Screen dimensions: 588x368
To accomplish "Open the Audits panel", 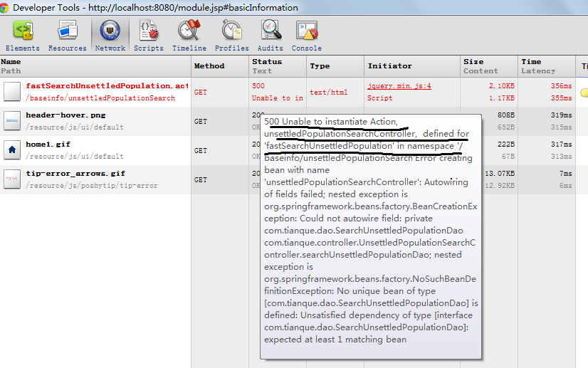I will 271,36.
